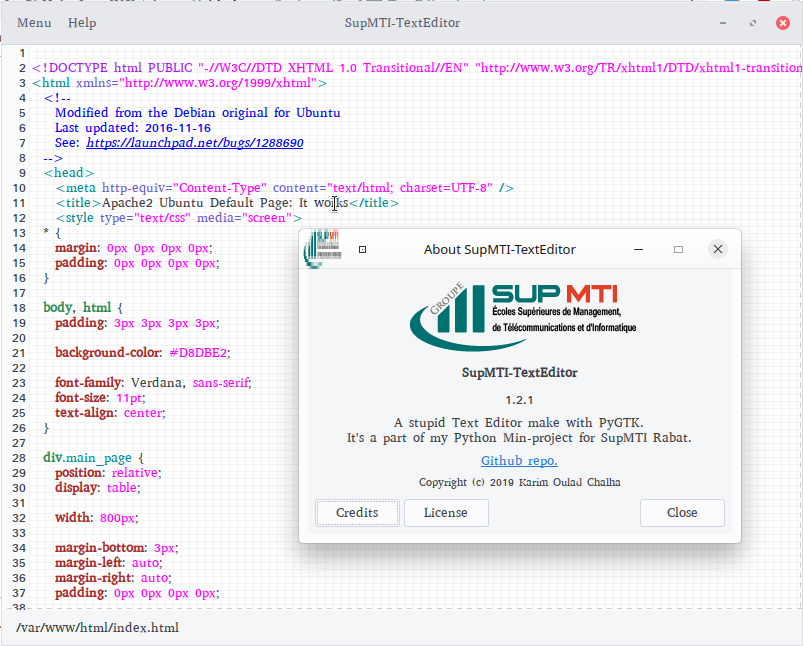
Task: Click 'display: table' on line 30
Action: coord(97,488)
